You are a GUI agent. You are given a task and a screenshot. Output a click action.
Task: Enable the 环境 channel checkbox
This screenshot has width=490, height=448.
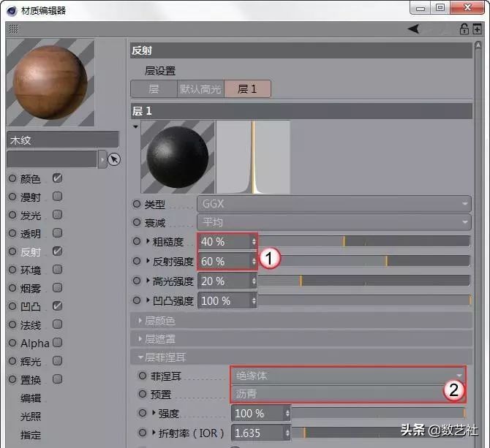pos(58,270)
